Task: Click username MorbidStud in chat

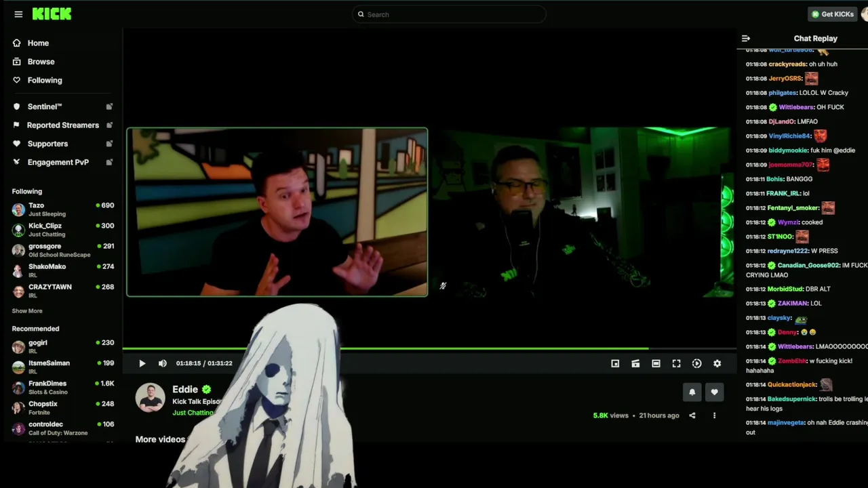Action: coord(785,289)
